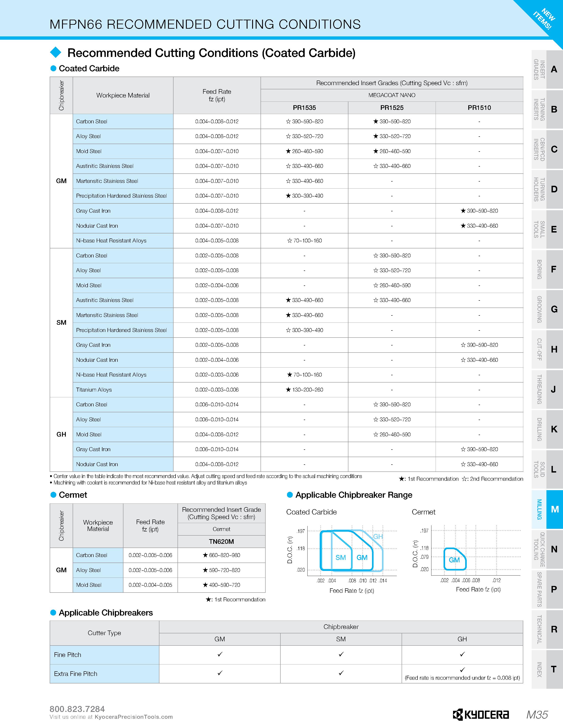Click the GM checkmark in the Fine Pitch row
The image size is (563, 728).
click(220, 654)
